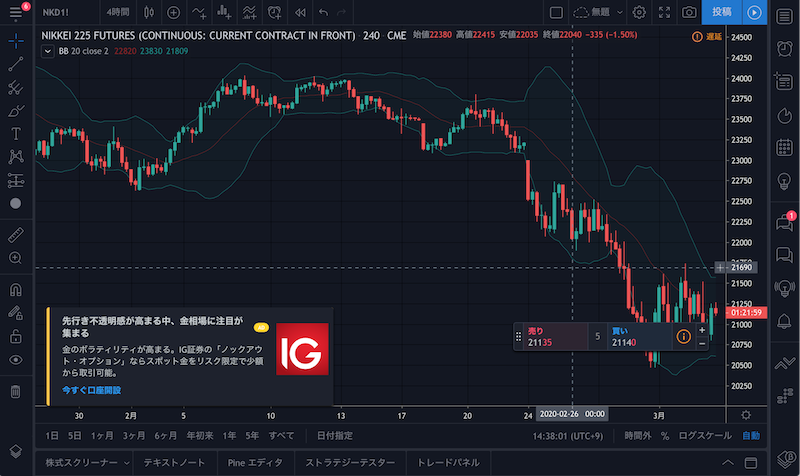Open chart settings gear in top toolbar

pyautogui.click(x=639, y=13)
